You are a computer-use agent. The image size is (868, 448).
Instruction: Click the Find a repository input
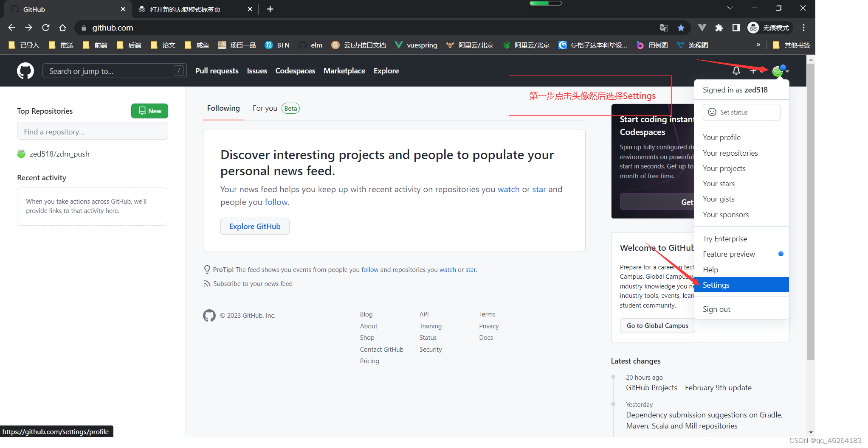[93, 132]
